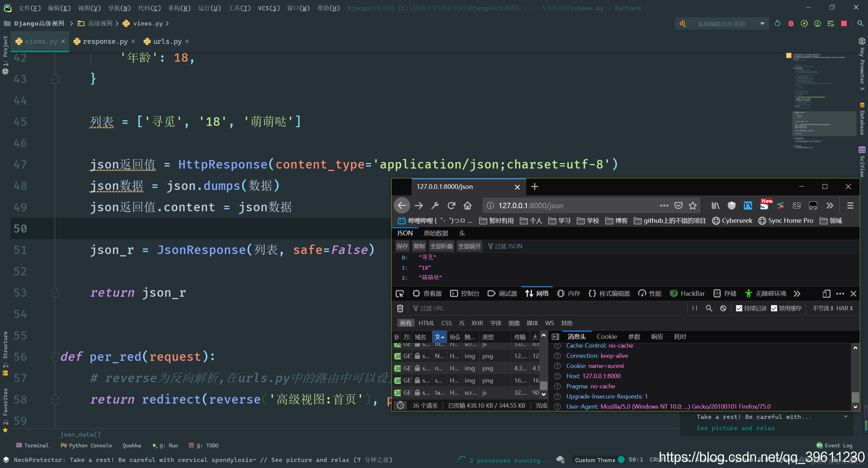Click request list vertical scrollbar thumb
The height and width of the screenshot is (468, 868).
point(544,386)
